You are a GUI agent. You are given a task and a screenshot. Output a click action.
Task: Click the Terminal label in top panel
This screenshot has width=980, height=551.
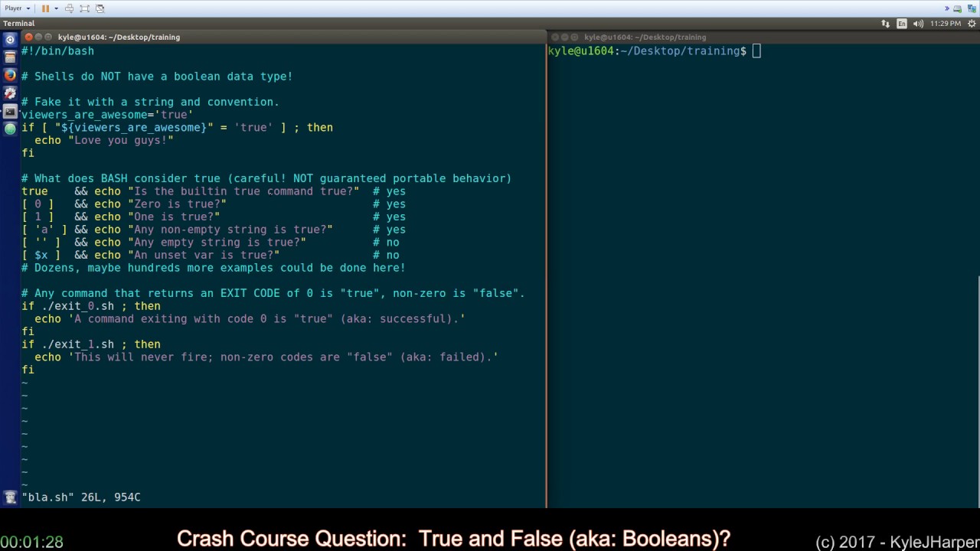pos(18,24)
